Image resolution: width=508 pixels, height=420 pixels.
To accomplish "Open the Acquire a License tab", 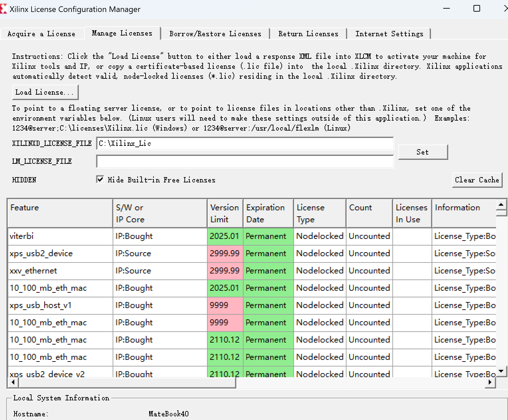I will coord(42,34).
